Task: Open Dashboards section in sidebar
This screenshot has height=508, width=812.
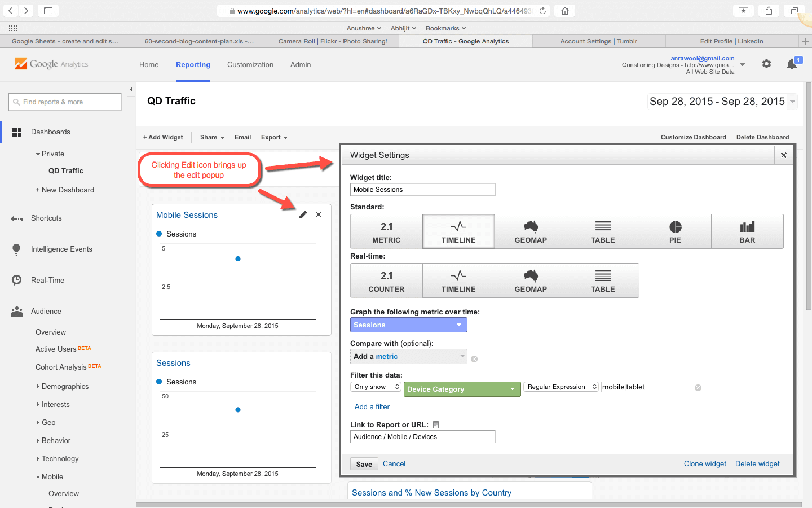Action: (x=51, y=132)
